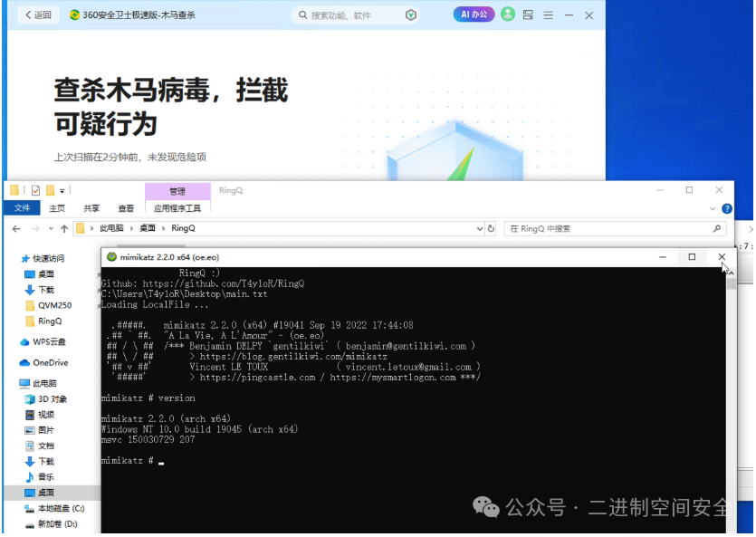The width and height of the screenshot is (756, 537).
Task: Click Explorer back navigation arrow
Action: 16,228
